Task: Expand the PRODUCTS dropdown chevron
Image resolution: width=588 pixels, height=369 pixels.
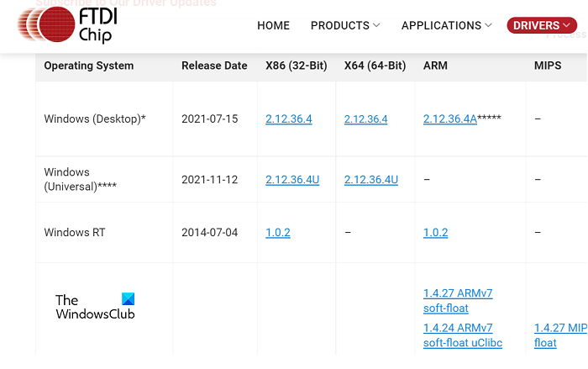Action: click(x=376, y=26)
